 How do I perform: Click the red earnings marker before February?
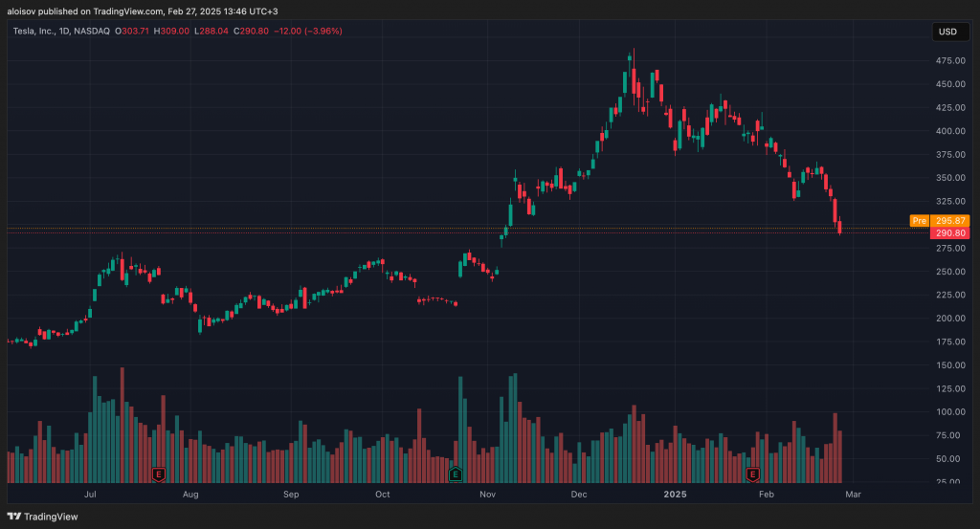pyautogui.click(x=752, y=474)
